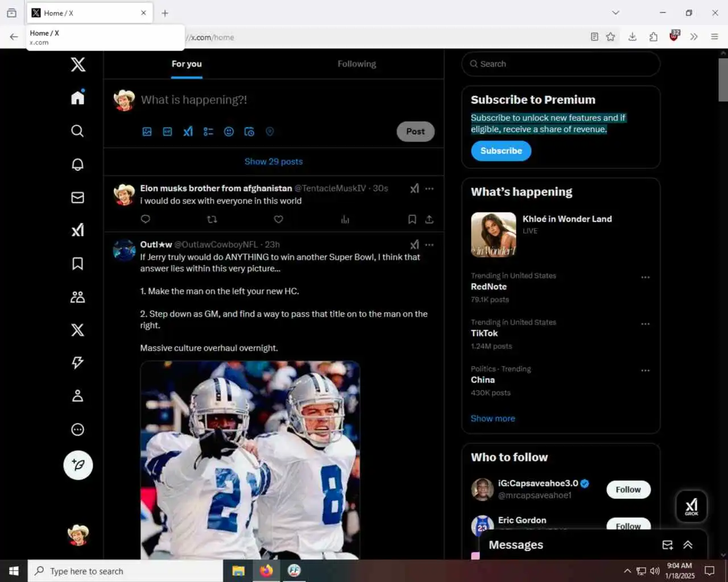Viewport: 728px width, 582px height.
Task: Reply to TentacleMuskIV's post
Action: pos(146,219)
